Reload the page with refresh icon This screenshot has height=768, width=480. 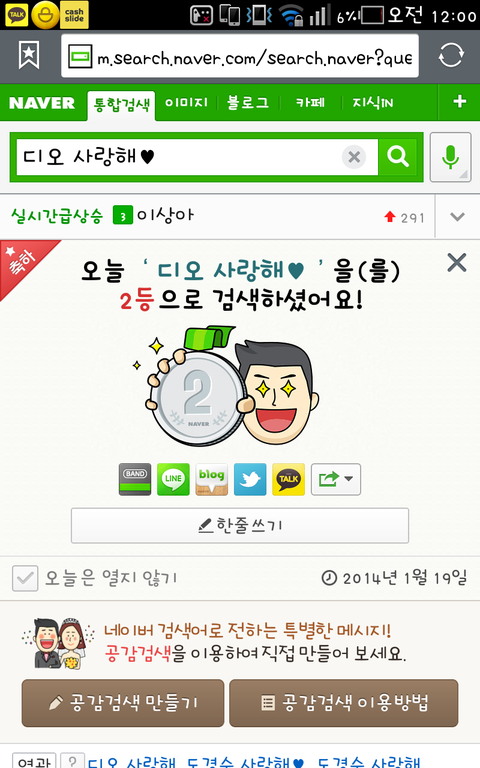451,55
